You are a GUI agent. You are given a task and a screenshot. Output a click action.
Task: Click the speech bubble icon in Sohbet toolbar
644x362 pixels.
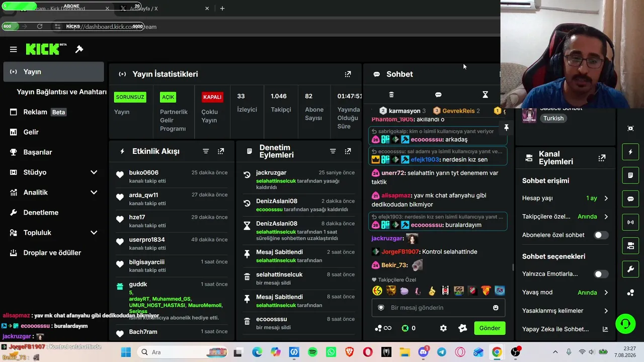pyautogui.click(x=438, y=95)
